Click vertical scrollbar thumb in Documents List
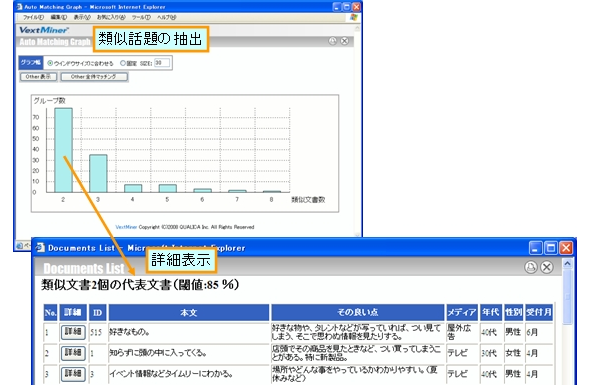This screenshot has height=385, width=590. tap(567, 297)
